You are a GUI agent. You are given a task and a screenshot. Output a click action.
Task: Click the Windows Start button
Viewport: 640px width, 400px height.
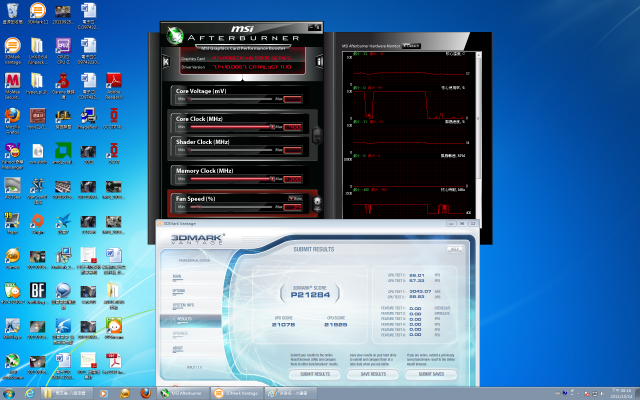[x=9, y=394]
